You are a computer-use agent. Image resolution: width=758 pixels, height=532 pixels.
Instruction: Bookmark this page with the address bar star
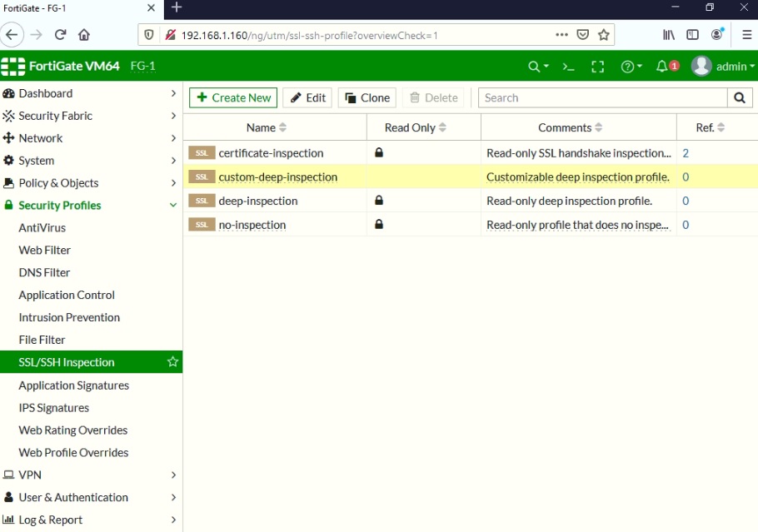point(604,35)
